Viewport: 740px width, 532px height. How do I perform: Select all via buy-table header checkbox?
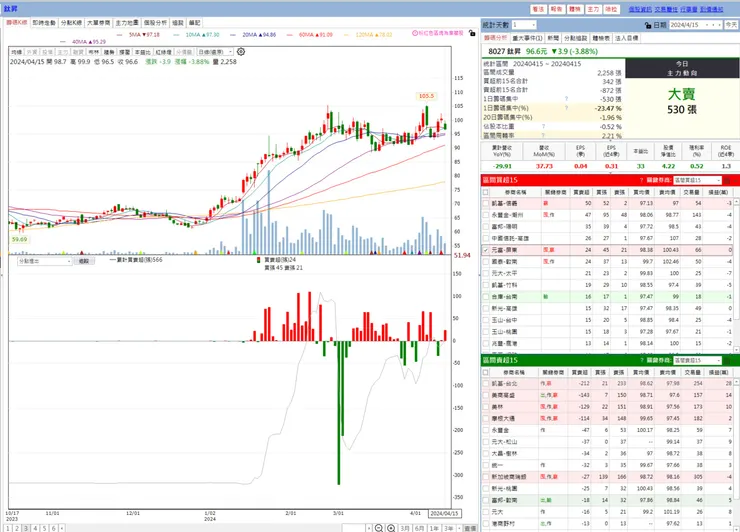tap(486, 192)
